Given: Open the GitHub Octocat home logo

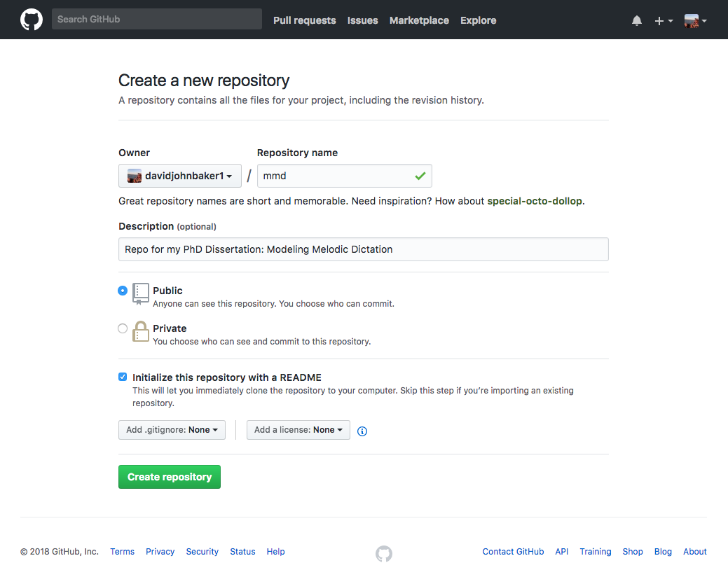Looking at the screenshot, I should point(32,20).
